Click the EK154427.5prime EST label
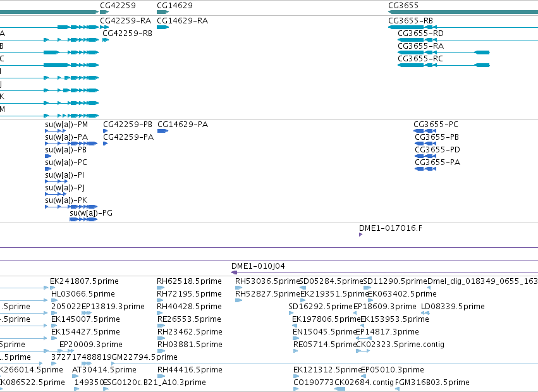Image resolution: width=538 pixels, height=392 pixels. pyautogui.click(x=85, y=332)
